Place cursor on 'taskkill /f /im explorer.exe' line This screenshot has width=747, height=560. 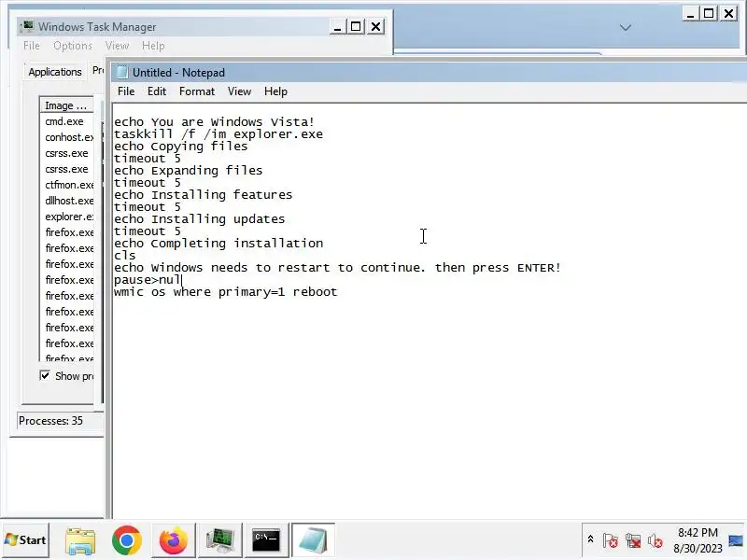[218, 134]
